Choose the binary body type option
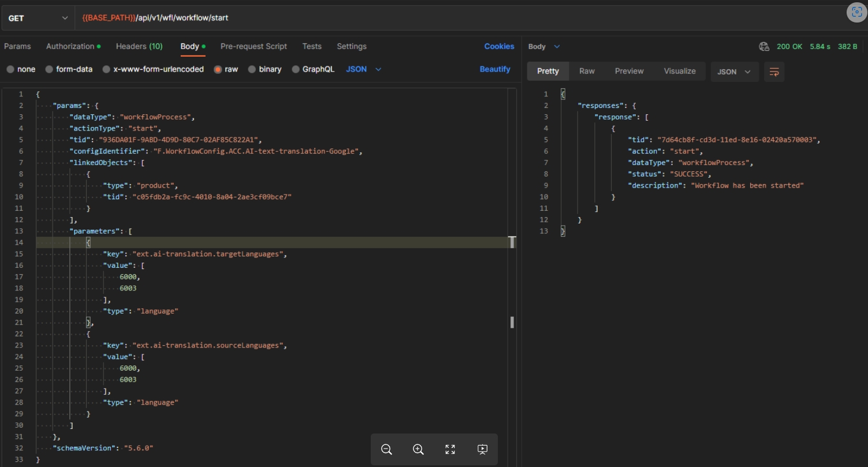The image size is (868, 467). pyautogui.click(x=252, y=69)
